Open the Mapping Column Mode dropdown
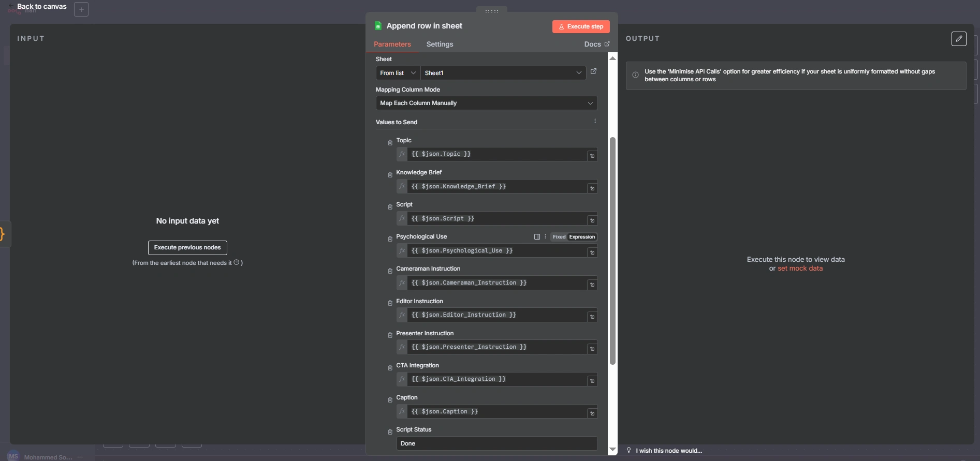The width and height of the screenshot is (980, 461). tap(487, 103)
